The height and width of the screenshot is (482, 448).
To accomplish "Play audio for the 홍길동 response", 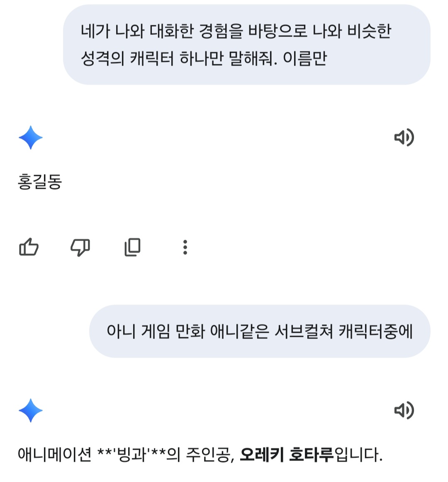I will (x=404, y=138).
